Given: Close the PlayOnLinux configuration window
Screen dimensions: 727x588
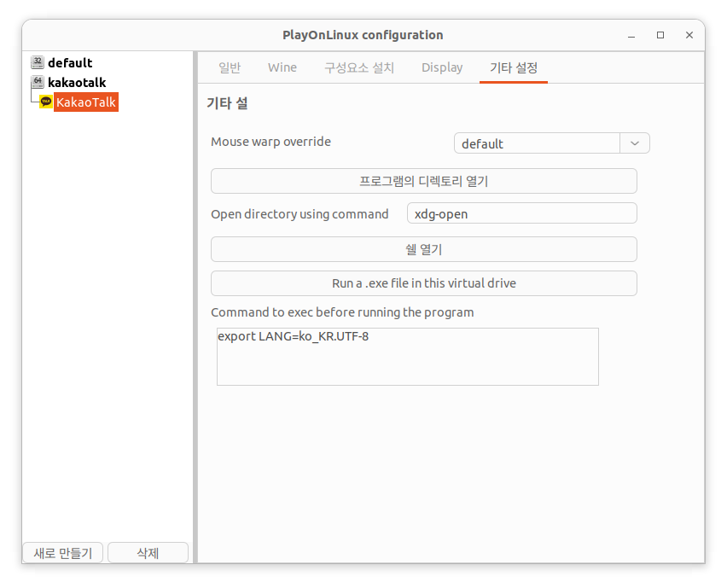Looking at the screenshot, I should point(689,35).
